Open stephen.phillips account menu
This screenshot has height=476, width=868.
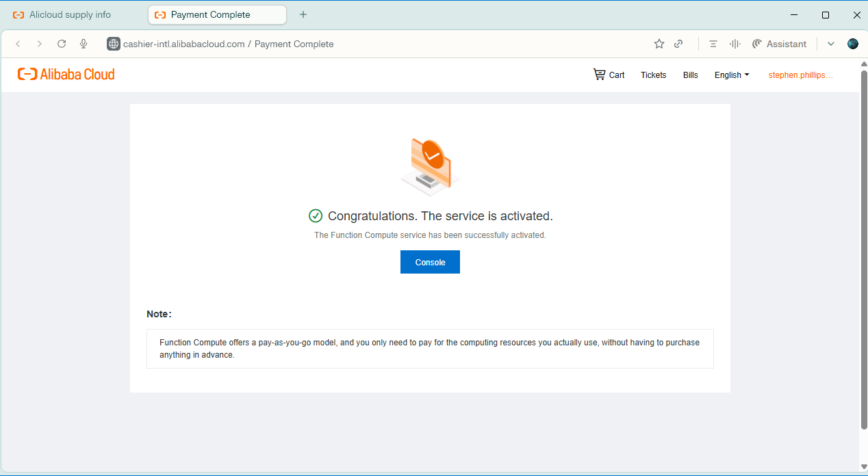(800, 75)
